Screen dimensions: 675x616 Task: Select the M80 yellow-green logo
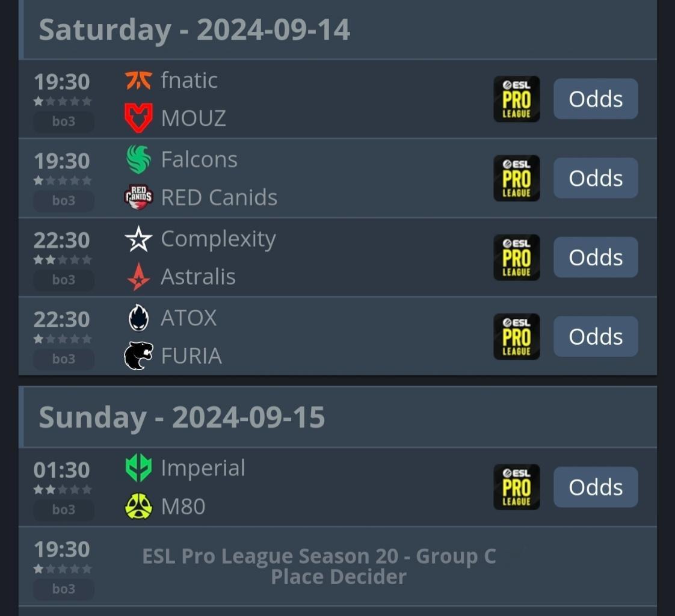(x=138, y=507)
